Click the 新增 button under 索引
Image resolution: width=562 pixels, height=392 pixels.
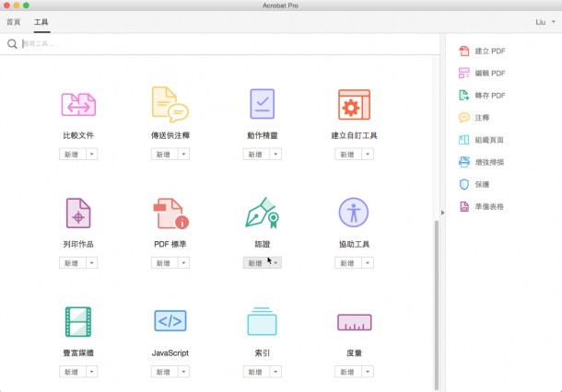pos(255,372)
